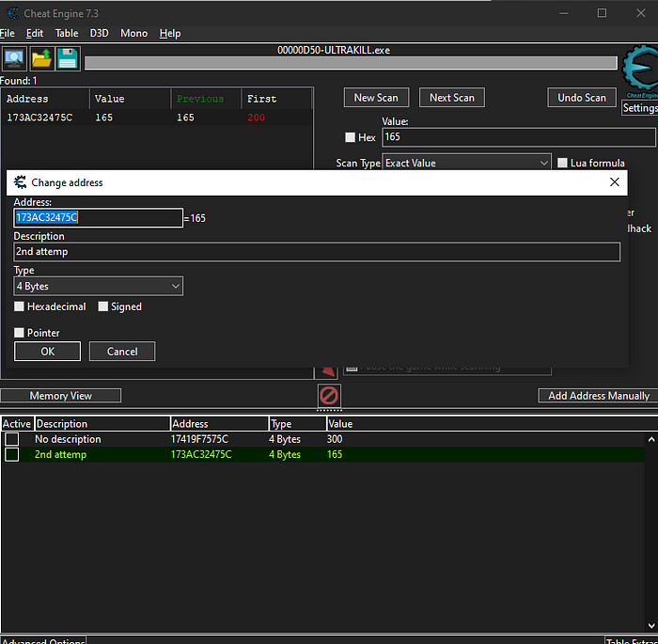The width and height of the screenshot is (658, 644).
Task: Toggle the Hexadecimal checkbox in the dialog
Action: pos(19,306)
